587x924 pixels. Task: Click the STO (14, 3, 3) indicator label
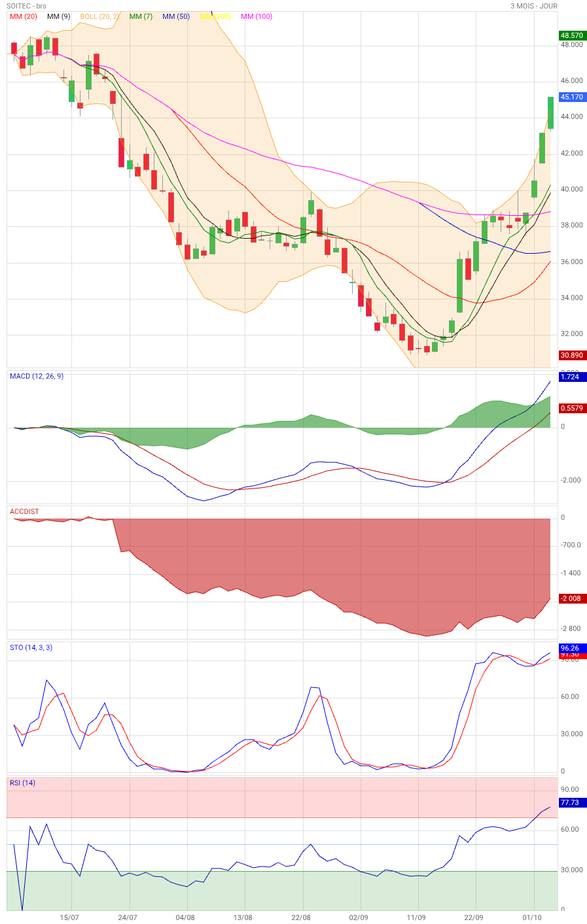(x=31, y=647)
